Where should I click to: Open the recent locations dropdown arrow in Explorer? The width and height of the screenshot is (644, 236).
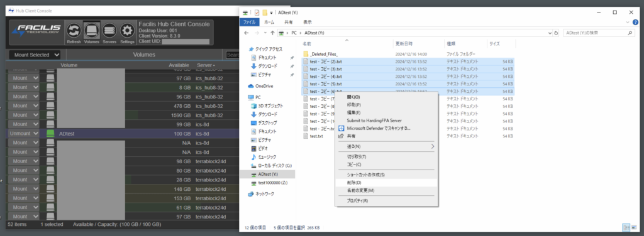coord(265,33)
